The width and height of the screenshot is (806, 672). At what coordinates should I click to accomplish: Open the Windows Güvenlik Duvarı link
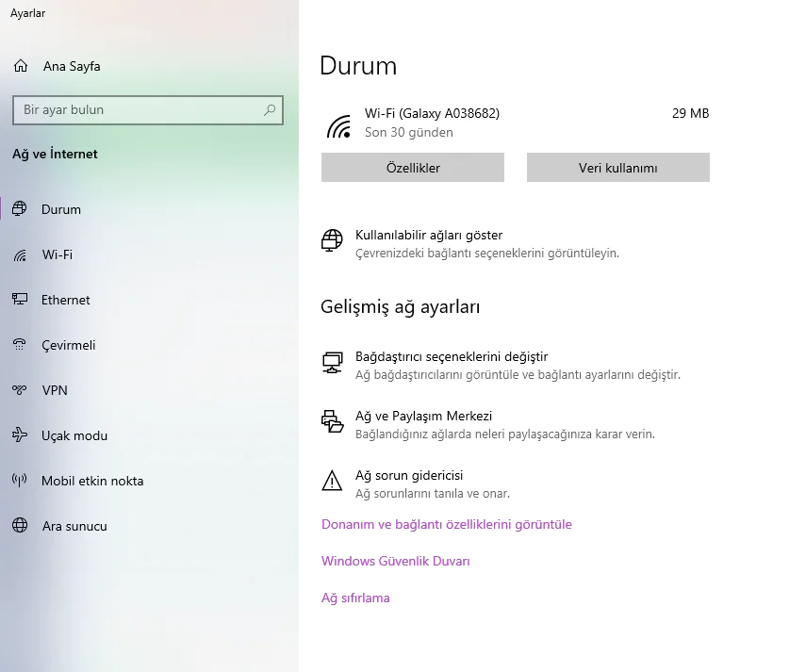396,561
